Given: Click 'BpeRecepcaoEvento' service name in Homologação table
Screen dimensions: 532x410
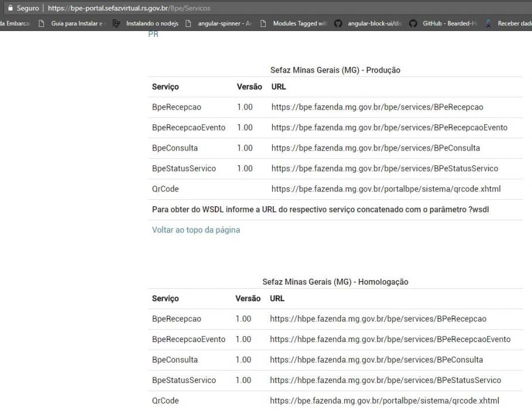Looking at the screenshot, I should pyautogui.click(x=188, y=339).
